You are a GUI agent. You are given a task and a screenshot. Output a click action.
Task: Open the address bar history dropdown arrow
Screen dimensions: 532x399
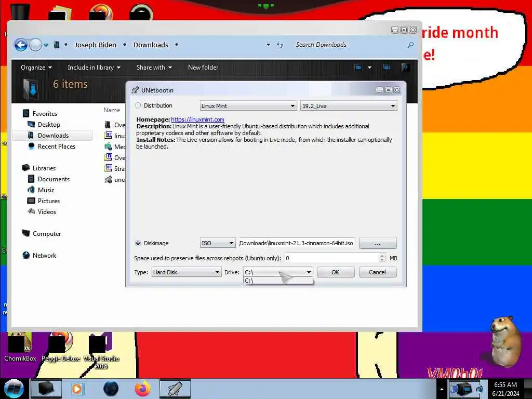tap(268, 45)
